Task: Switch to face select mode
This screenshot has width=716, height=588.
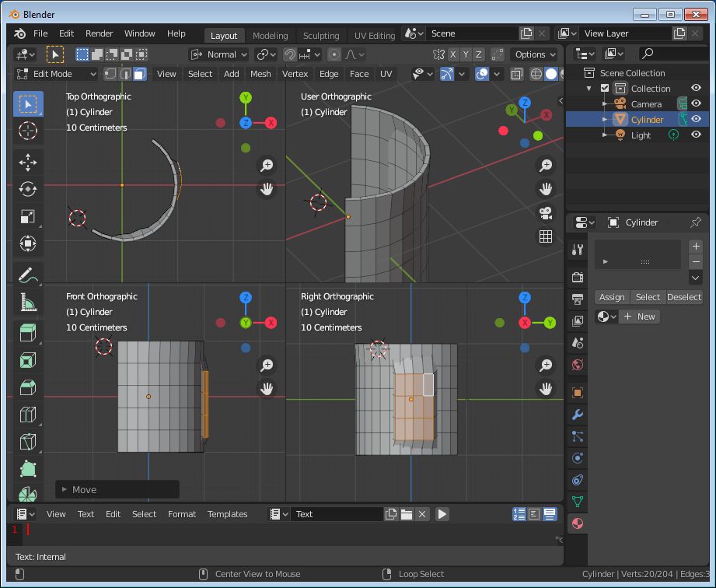Action: (x=139, y=74)
